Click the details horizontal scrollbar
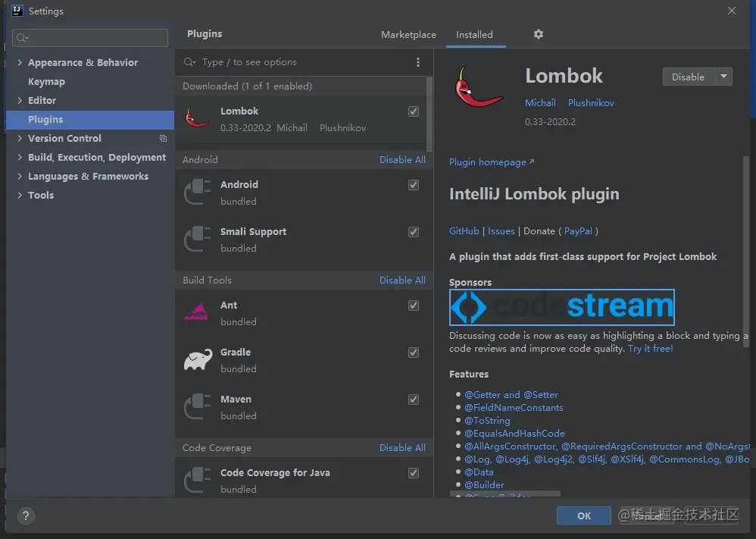 tap(505, 494)
